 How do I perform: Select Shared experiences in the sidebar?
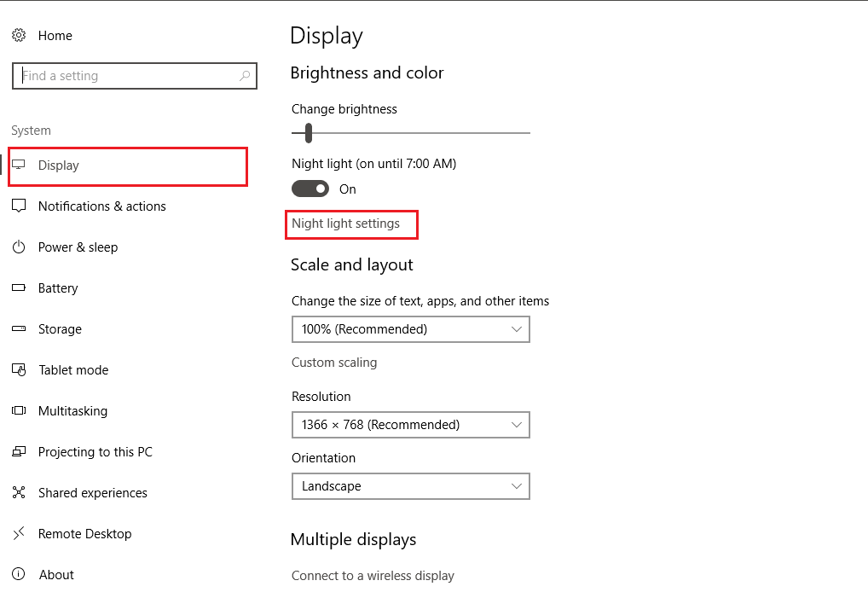click(x=92, y=493)
